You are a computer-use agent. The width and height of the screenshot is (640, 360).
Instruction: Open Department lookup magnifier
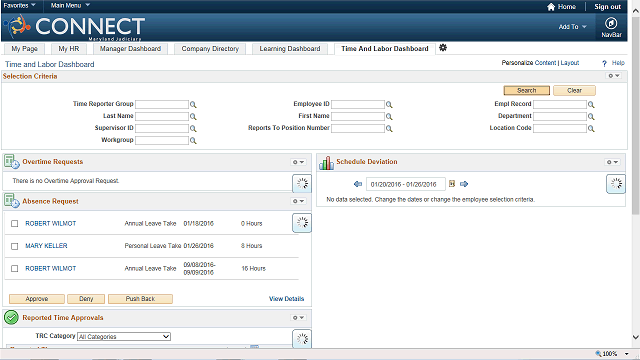point(591,116)
